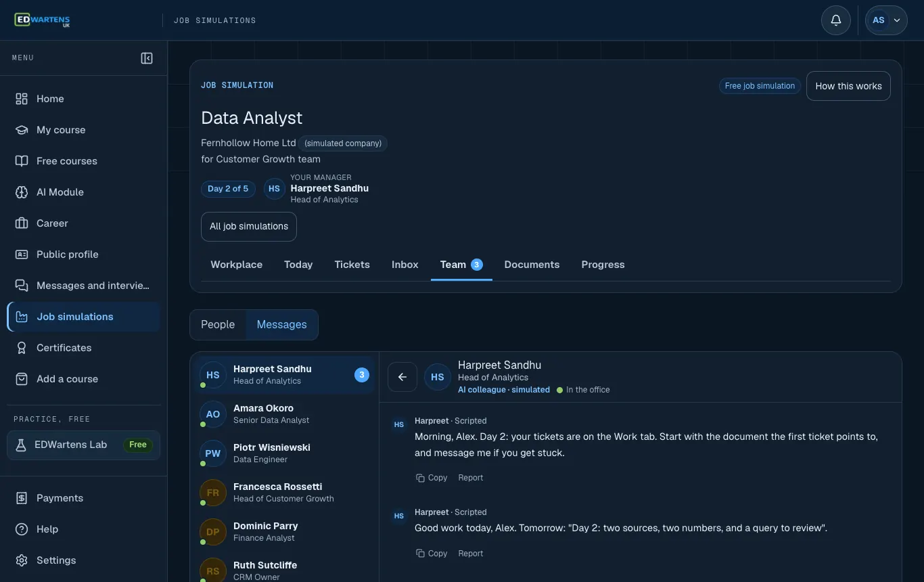Select Job simulations in sidebar
This screenshot has width=924, height=582.
click(x=84, y=317)
